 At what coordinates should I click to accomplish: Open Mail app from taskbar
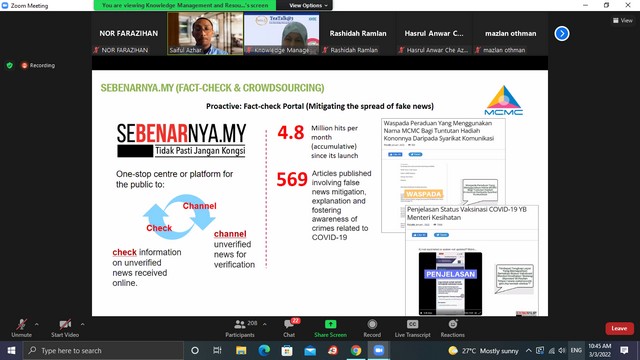pyautogui.click(x=310, y=351)
